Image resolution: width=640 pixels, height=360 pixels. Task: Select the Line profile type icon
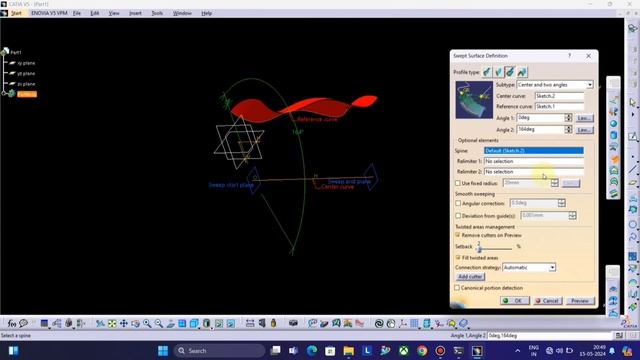click(x=498, y=72)
